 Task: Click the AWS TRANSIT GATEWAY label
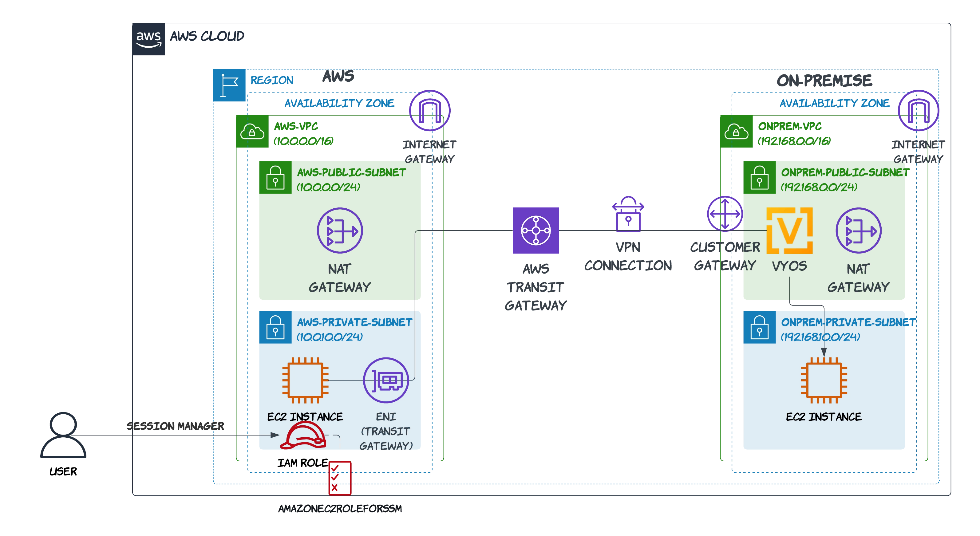536,287
